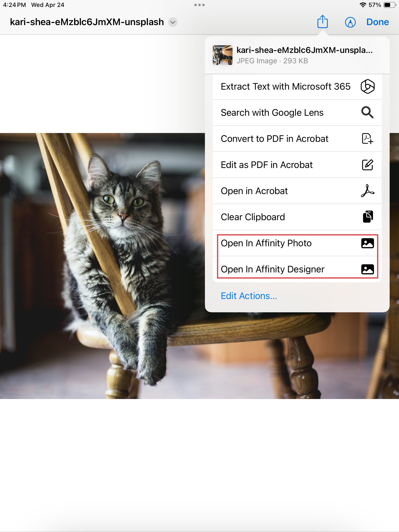Tap the three-dot multitasking indicator
The width and height of the screenshot is (399, 532).
click(199, 5)
